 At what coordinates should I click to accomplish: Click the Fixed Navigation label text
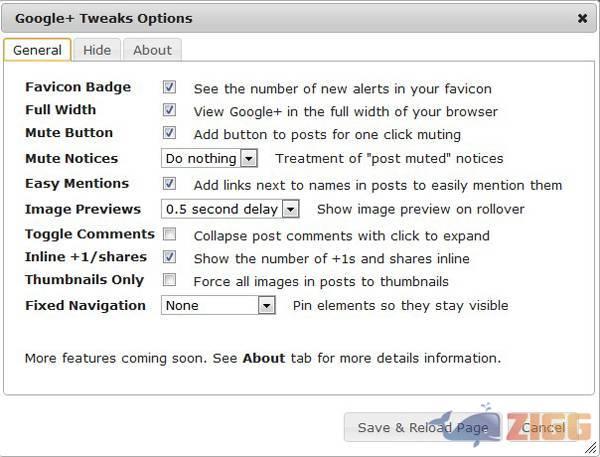tap(85, 305)
